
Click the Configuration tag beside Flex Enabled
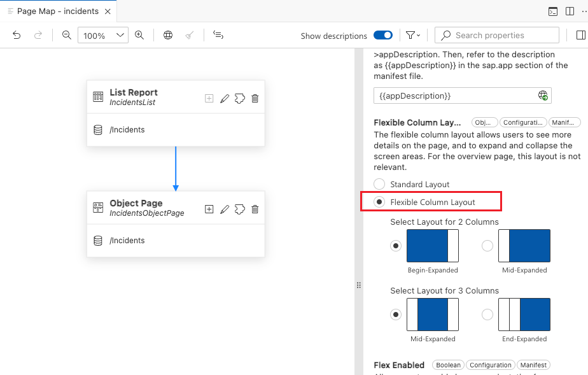point(491,365)
